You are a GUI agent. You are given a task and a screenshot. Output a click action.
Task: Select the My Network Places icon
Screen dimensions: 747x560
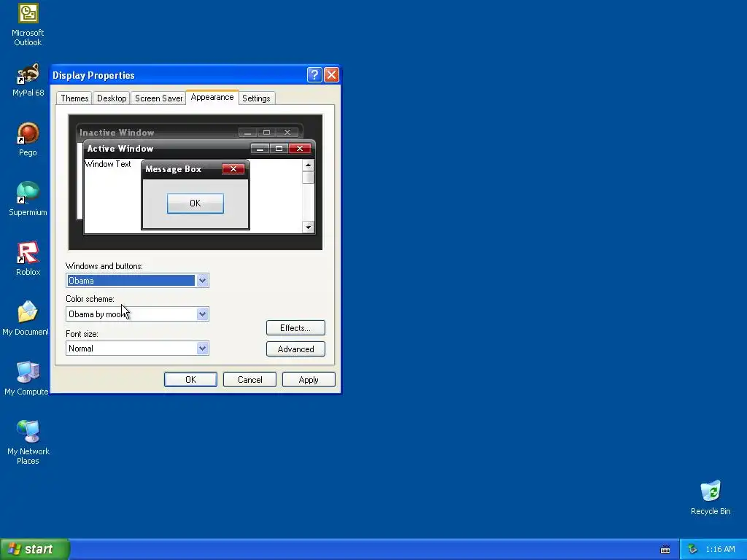(x=28, y=443)
